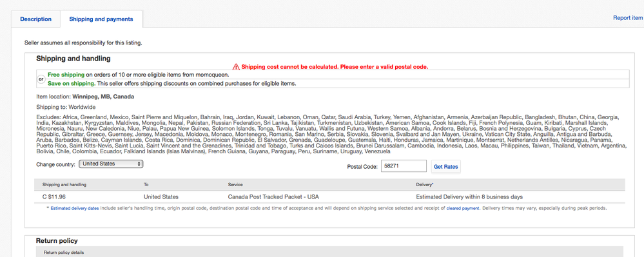Follow the cleared payment link
The width and height of the screenshot is (644, 257).
(x=463, y=208)
